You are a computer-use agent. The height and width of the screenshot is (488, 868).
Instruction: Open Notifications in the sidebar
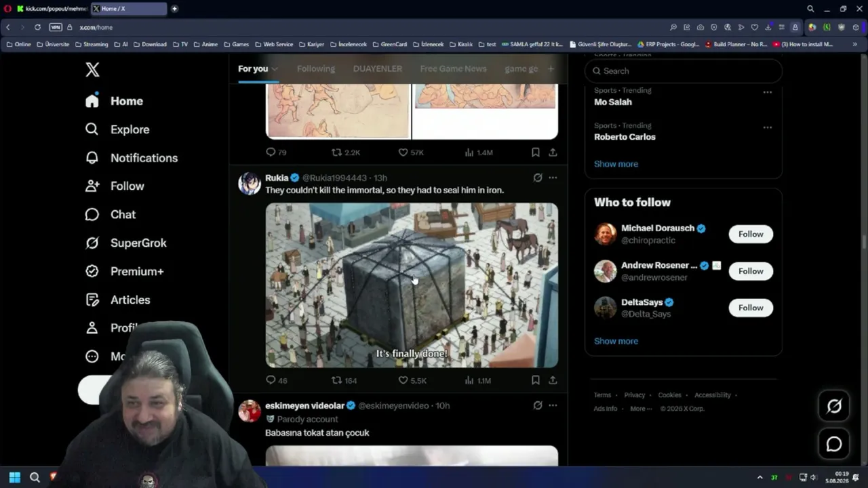click(132, 158)
